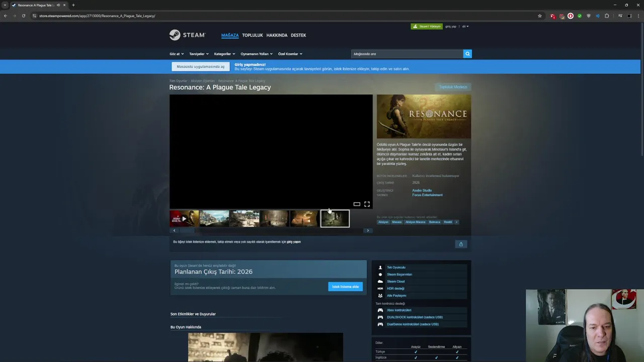
Task: Click the Aile Paylaşımı family icon
Action: [x=380, y=296]
